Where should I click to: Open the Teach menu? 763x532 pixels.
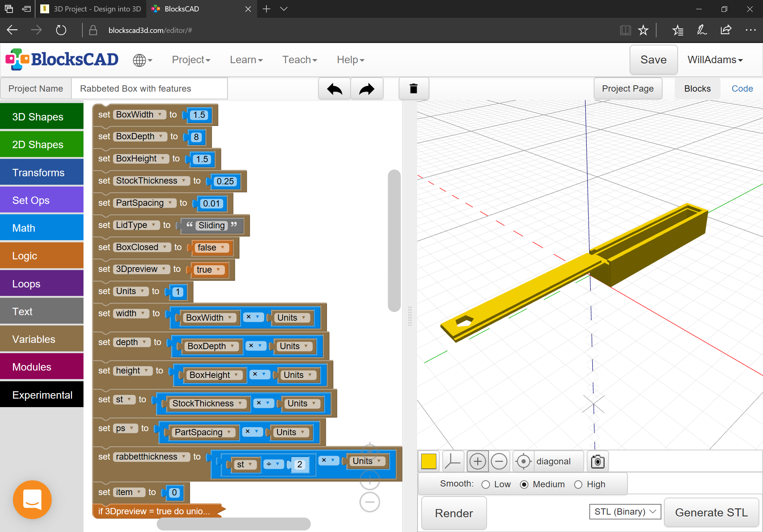coord(300,60)
